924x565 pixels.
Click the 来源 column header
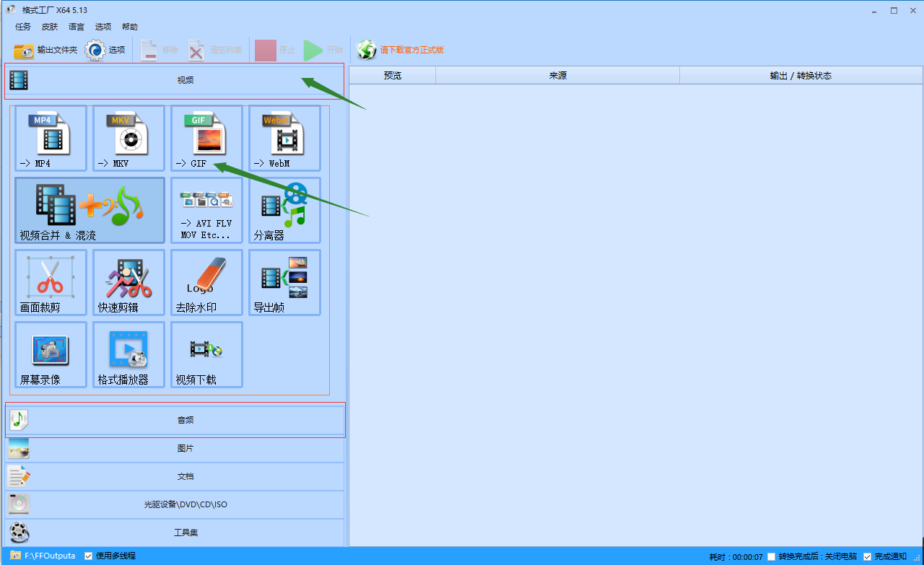[x=558, y=75]
